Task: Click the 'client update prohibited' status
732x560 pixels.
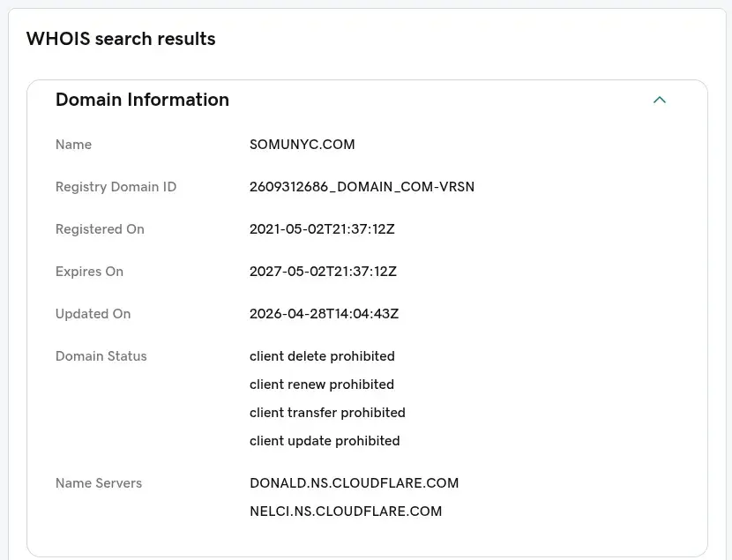Action: pyautogui.click(x=325, y=441)
